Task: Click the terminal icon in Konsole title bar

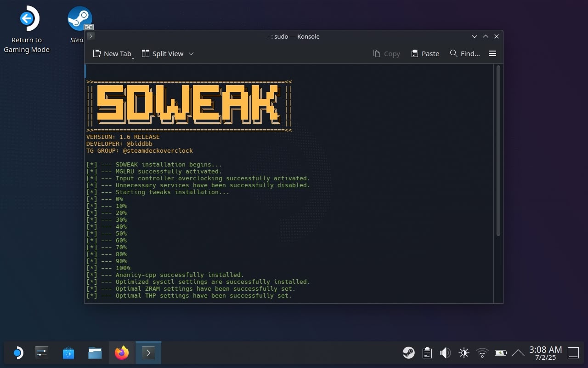Action: [90, 36]
